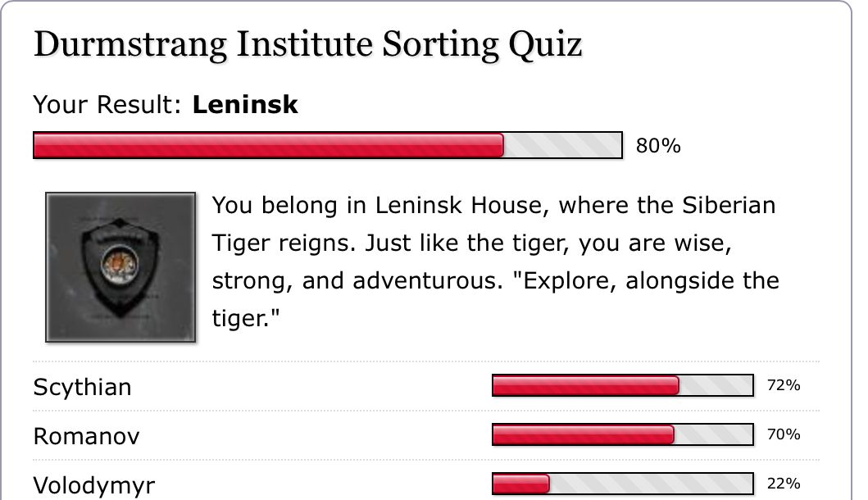The height and width of the screenshot is (500, 868).
Task: Click the Volodymyr 22% progress bar
Action: 623,484
